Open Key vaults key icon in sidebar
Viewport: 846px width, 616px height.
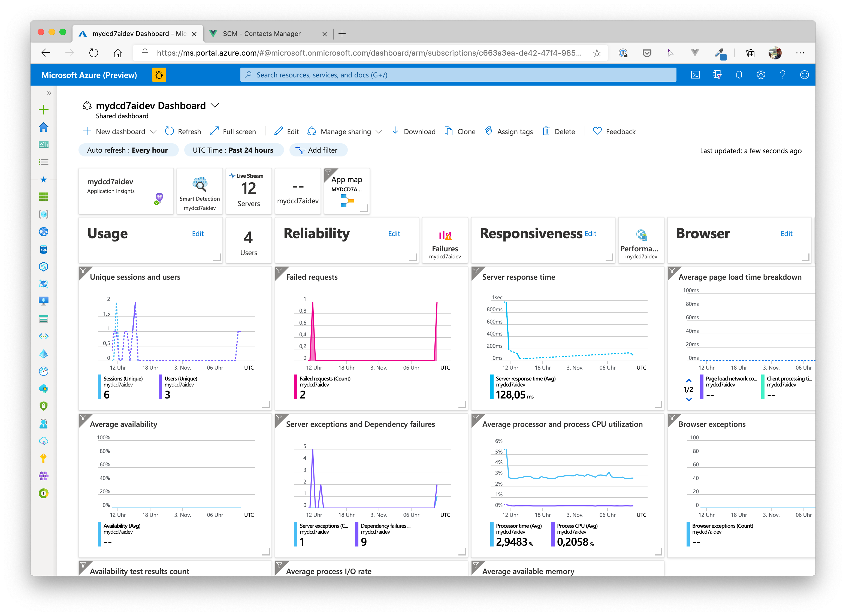tap(44, 458)
